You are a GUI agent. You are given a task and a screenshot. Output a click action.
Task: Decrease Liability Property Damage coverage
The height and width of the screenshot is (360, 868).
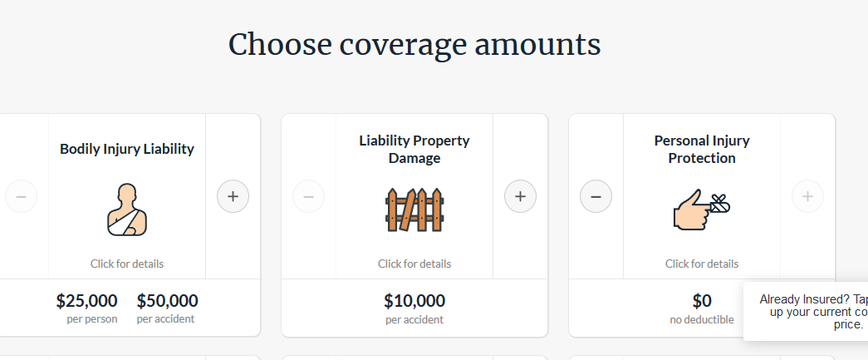pos(309,197)
